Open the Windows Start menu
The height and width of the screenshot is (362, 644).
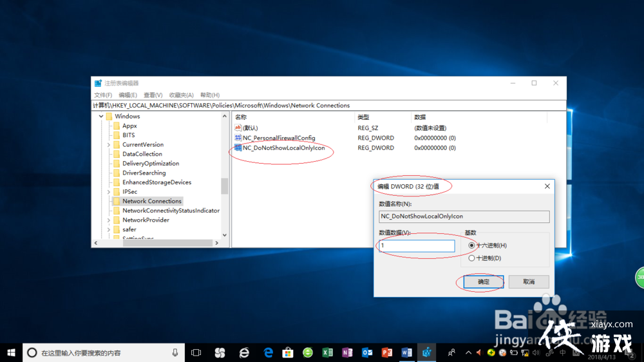pos(11,352)
